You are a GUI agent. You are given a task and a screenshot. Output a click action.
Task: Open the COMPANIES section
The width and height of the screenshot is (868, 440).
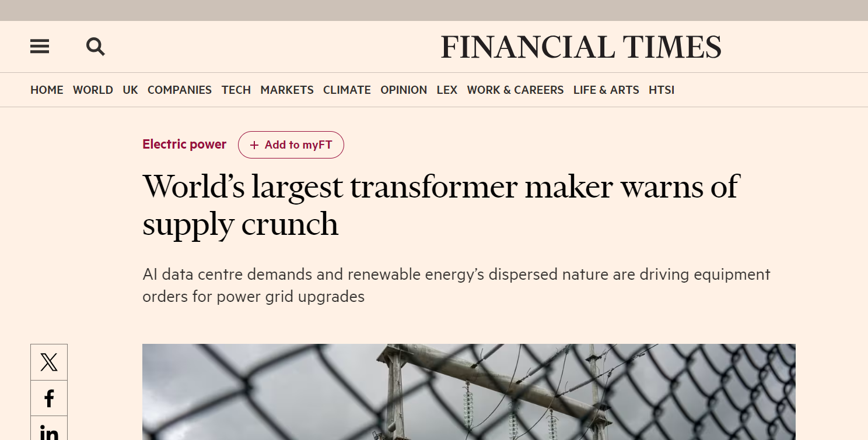[x=180, y=90]
